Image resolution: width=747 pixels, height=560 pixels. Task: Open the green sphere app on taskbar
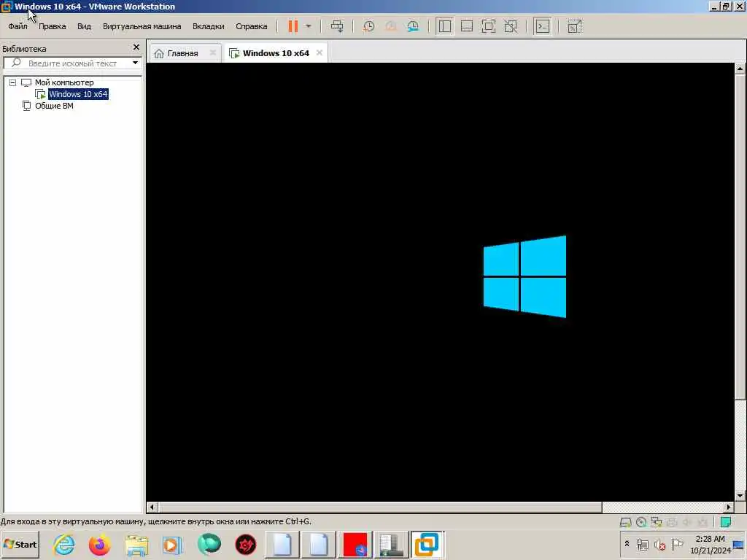(209, 544)
